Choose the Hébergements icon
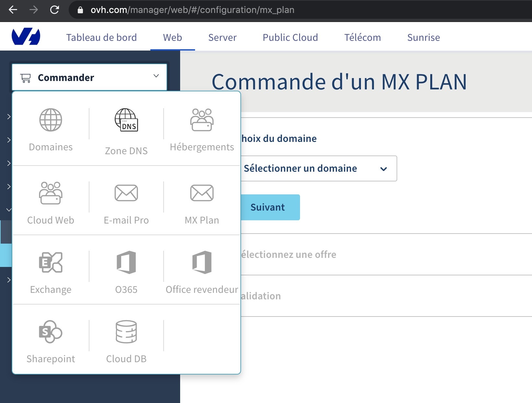The image size is (532, 403). click(202, 120)
